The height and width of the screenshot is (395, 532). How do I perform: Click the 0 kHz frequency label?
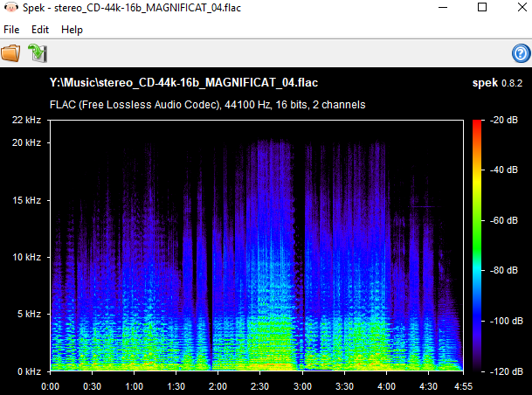pyautogui.click(x=29, y=371)
